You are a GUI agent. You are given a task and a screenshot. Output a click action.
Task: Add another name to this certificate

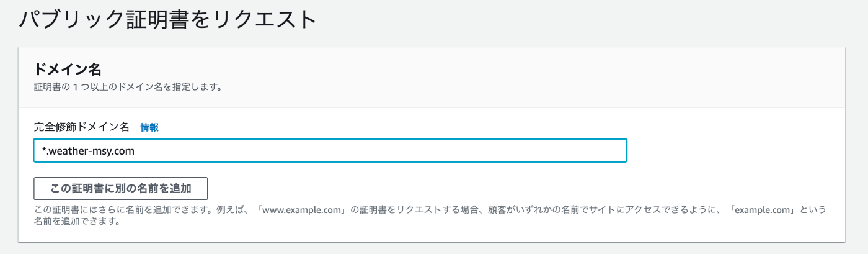[x=120, y=188]
